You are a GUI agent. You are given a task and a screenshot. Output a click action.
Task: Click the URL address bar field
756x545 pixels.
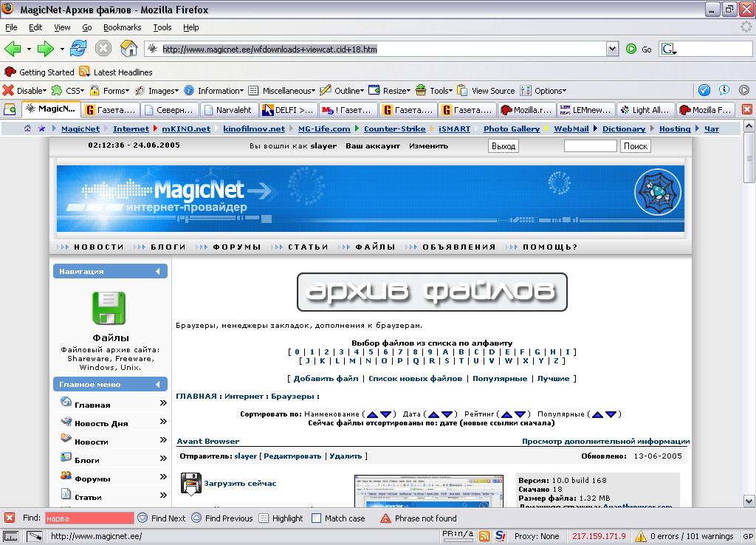click(376, 49)
